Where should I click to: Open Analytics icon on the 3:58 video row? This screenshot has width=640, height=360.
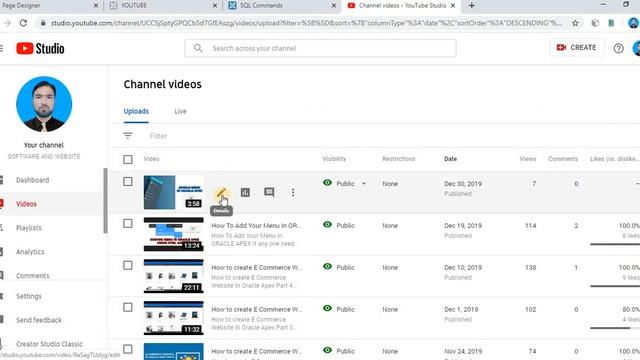pyautogui.click(x=245, y=192)
